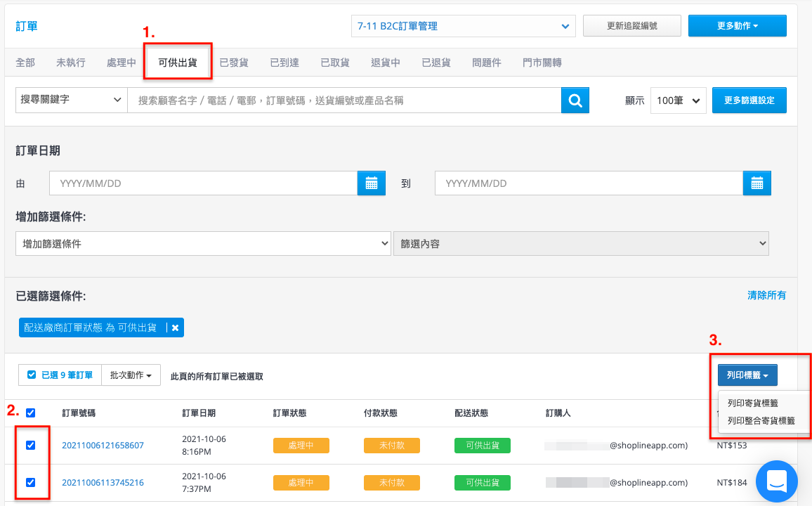Click the 清除所有 link

[x=766, y=295]
